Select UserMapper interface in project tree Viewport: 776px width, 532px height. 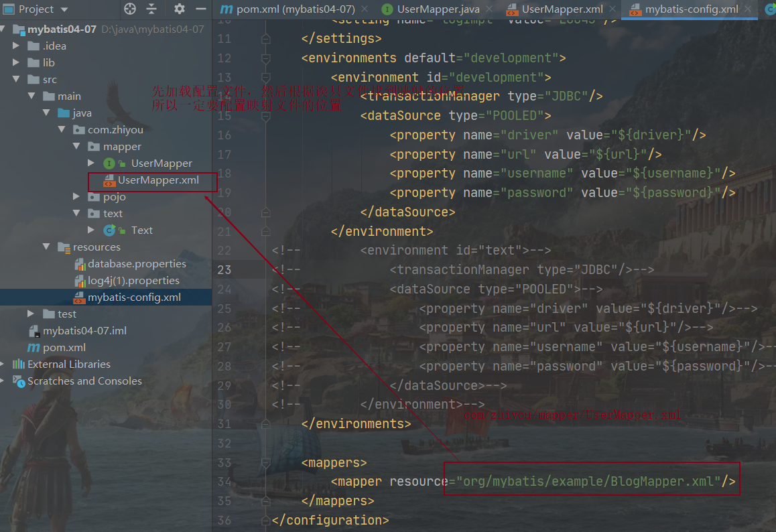tap(161, 163)
